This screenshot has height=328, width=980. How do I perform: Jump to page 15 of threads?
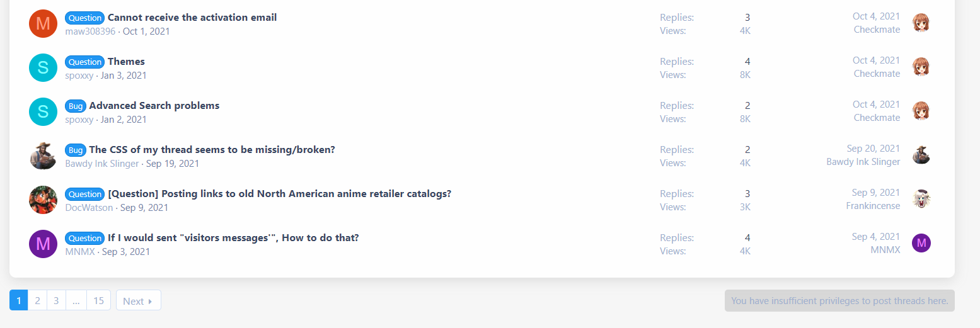tap(98, 300)
